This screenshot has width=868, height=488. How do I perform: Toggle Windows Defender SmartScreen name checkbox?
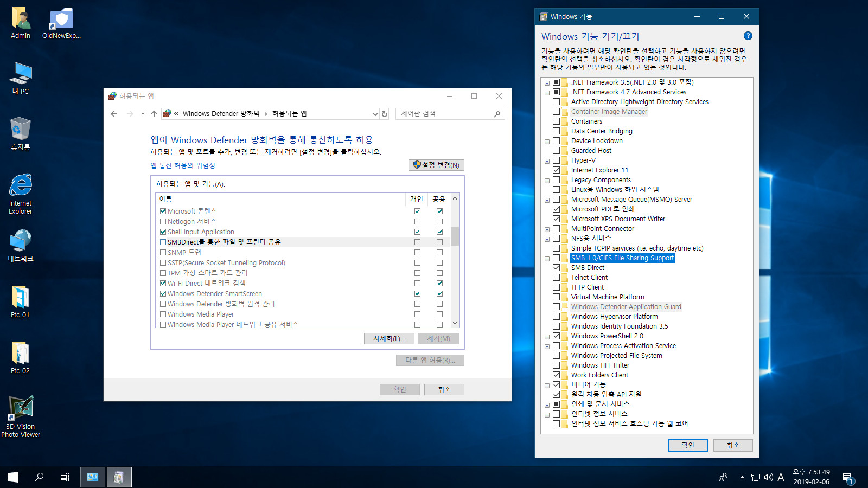[x=163, y=294]
